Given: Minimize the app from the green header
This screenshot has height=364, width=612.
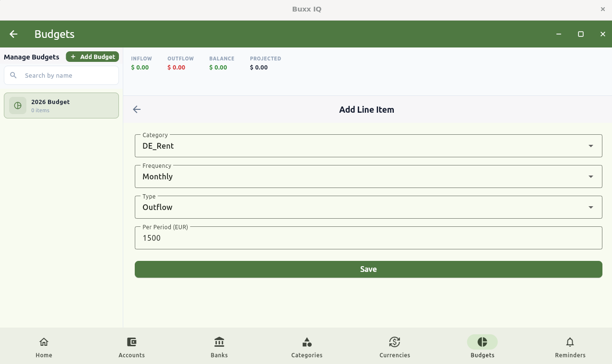Looking at the screenshot, I should pos(559,34).
